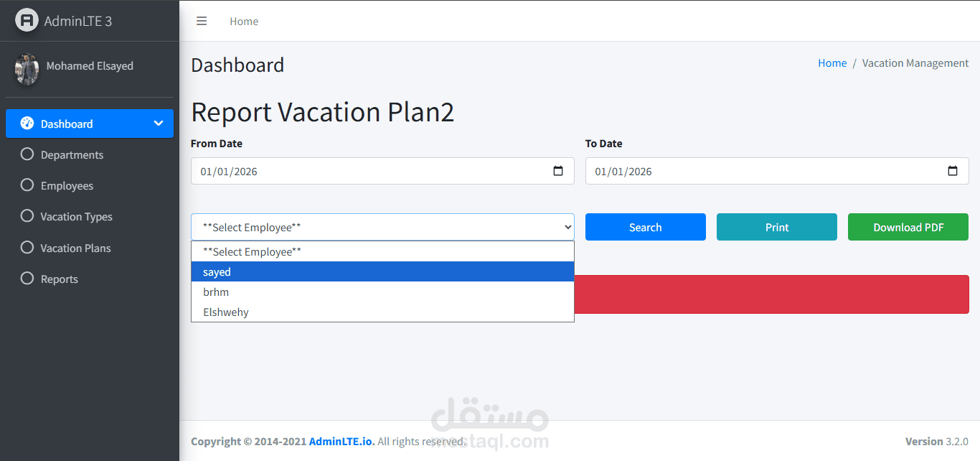Open the To Date calendar picker icon
Viewport: 980px width, 461px height.
point(953,171)
